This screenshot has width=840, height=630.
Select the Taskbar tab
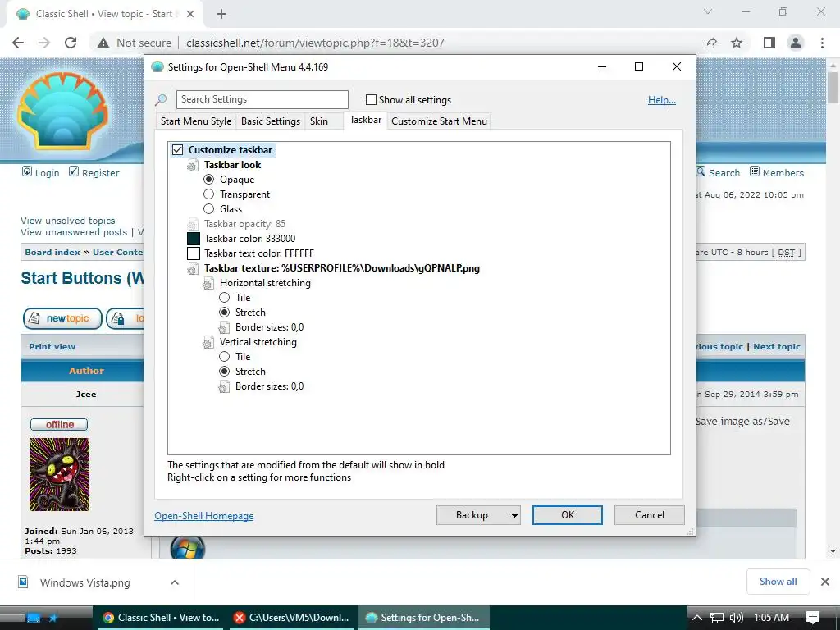point(365,120)
